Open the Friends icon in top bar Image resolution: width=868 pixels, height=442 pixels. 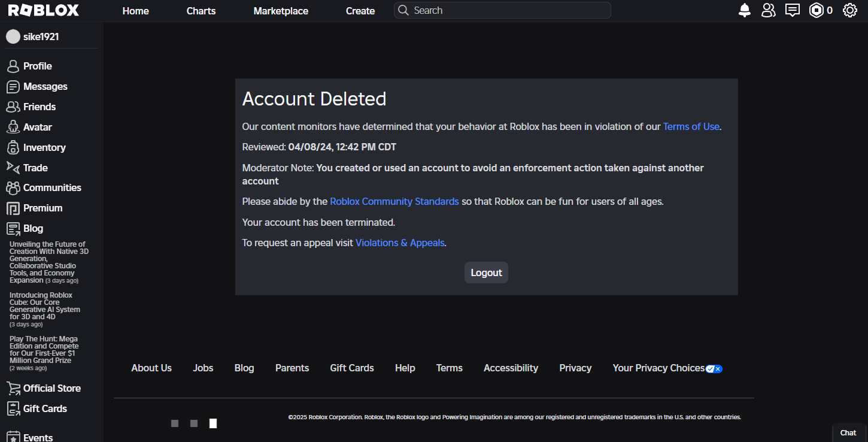coord(768,10)
